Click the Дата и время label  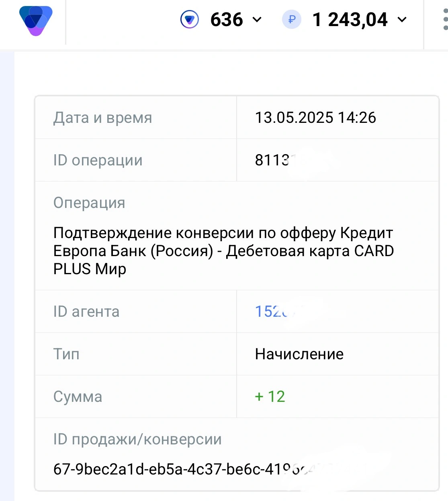(x=103, y=118)
